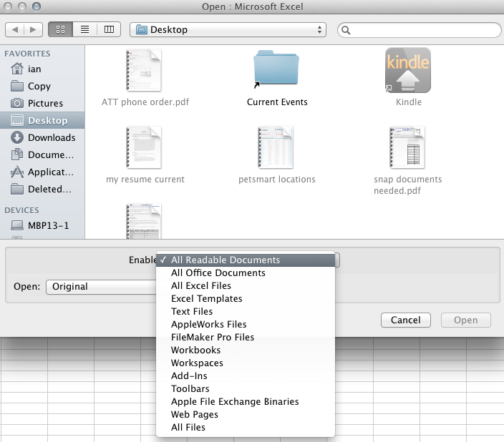This screenshot has height=442, width=504.
Task: Open the Copy folder in sidebar
Action: tap(42, 86)
